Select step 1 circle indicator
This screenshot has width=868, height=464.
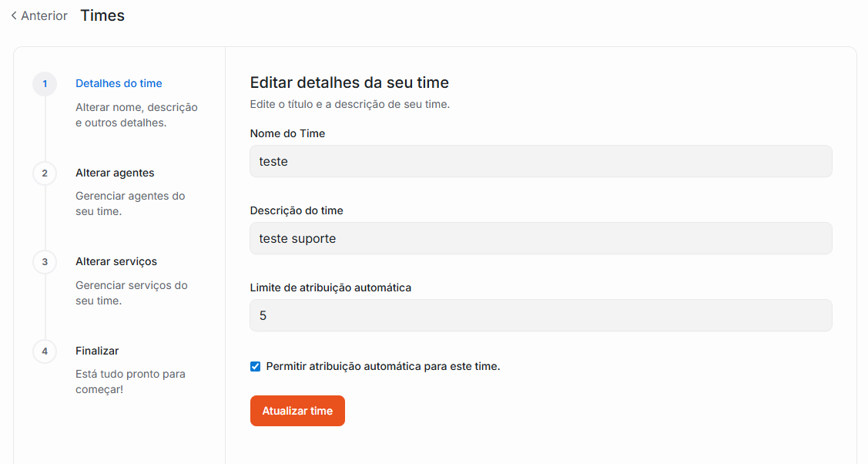[x=45, y=84]
